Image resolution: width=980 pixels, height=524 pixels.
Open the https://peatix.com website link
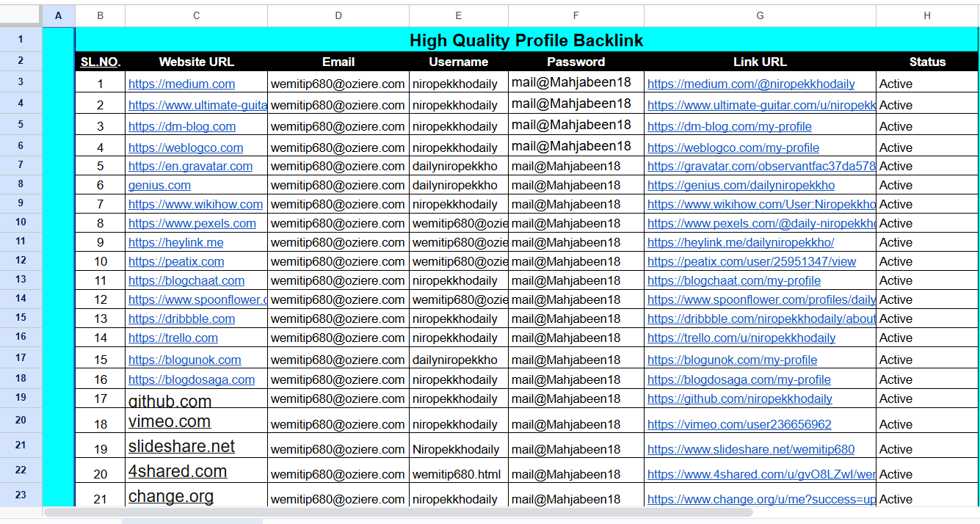[x=176, y=261]
